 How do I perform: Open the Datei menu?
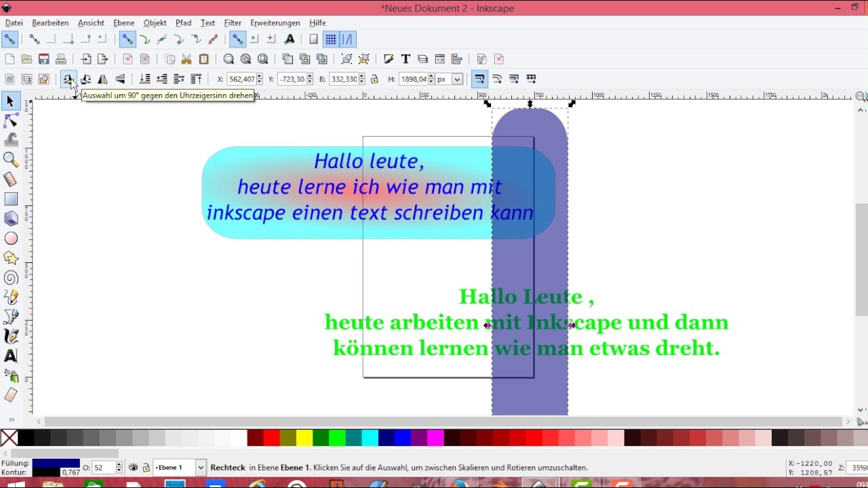click(14, 23)
